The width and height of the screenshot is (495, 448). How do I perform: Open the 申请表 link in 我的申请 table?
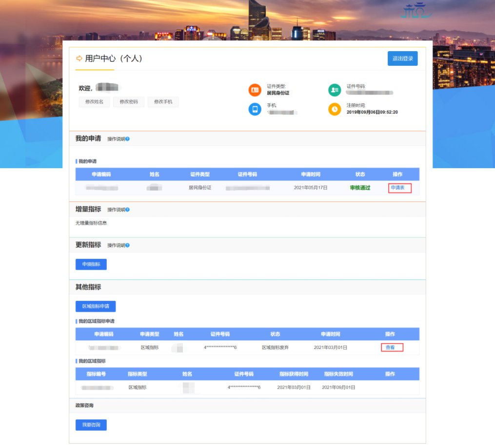[398, 188]
